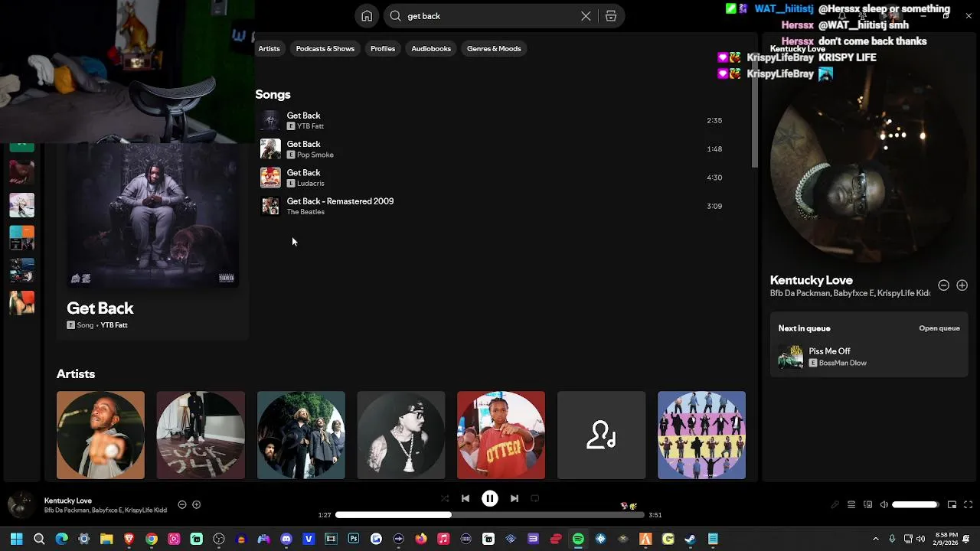Open the Windows Start menu
Screen dimensions: 980x551
click(x=17, y=539)
